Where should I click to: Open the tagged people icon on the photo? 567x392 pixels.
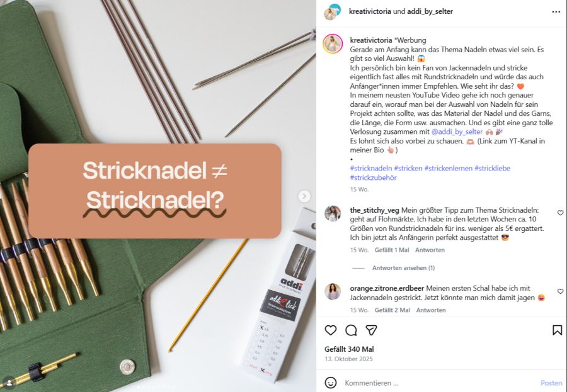click(x=8, y=381)
